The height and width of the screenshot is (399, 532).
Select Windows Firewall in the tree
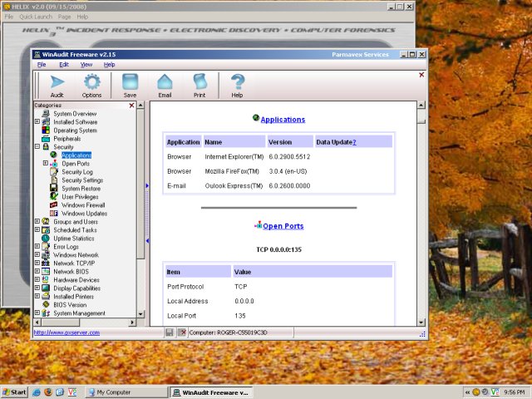point(83,205)
